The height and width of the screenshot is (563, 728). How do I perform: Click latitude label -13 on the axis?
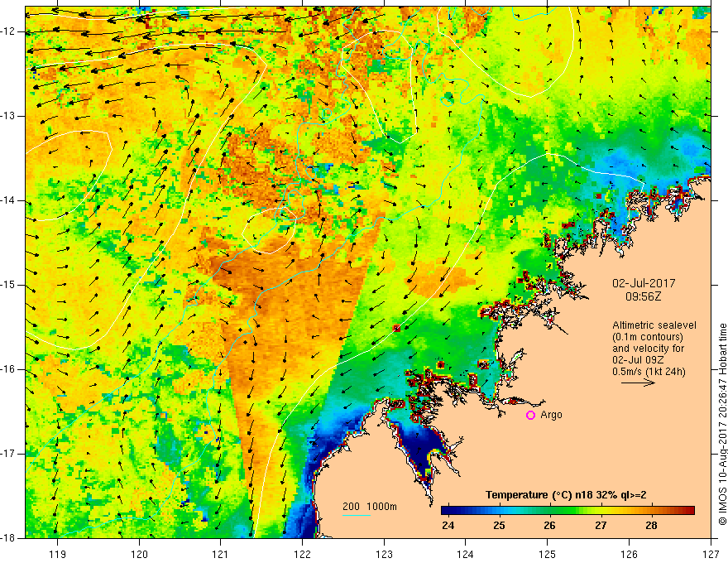(8, 116)
